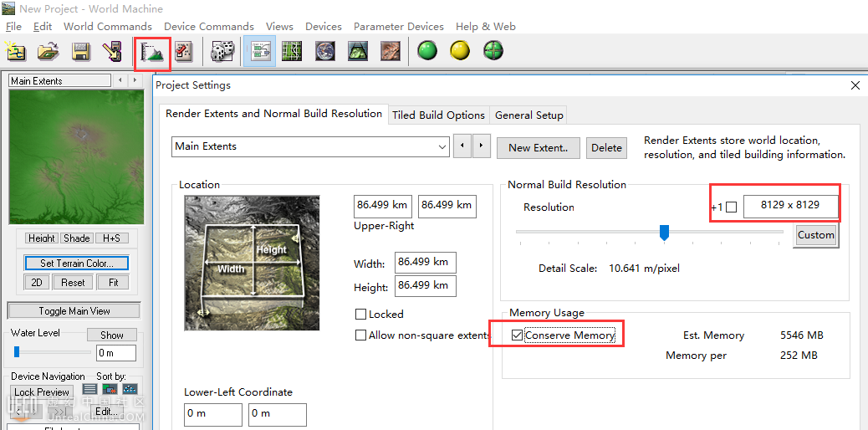Uncheck Conserve Memory option
This screenshot has width=868, height=430.
click(517, 335)
